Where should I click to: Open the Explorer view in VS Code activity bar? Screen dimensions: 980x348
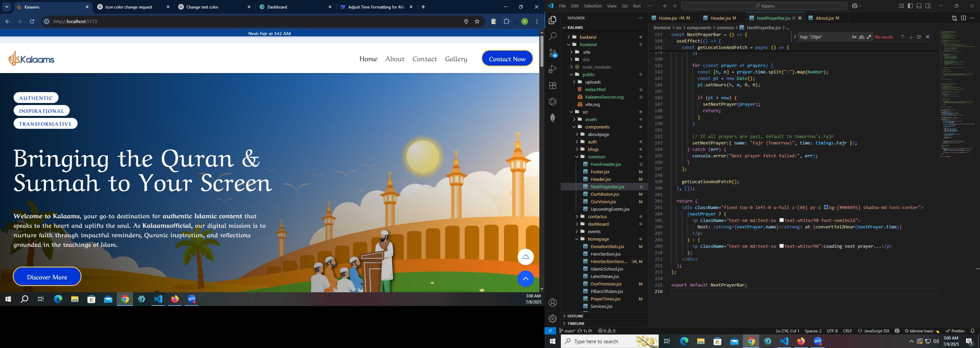click(x=552, y=20)
